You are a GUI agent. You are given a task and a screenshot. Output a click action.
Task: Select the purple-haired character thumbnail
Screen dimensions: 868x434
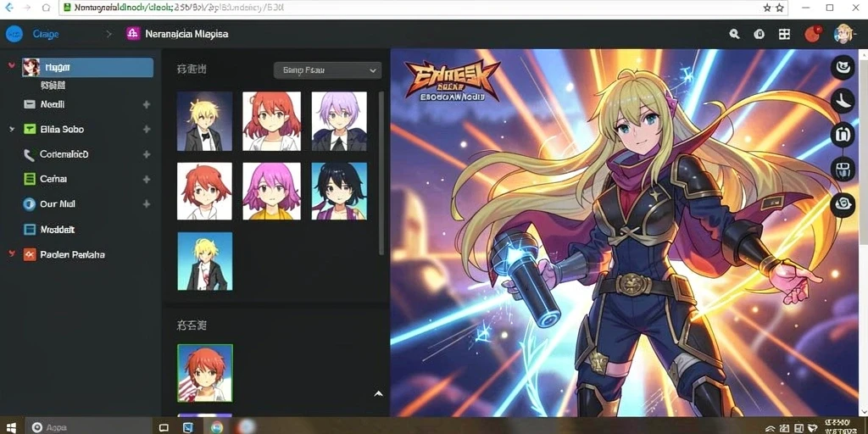[339, 121]
